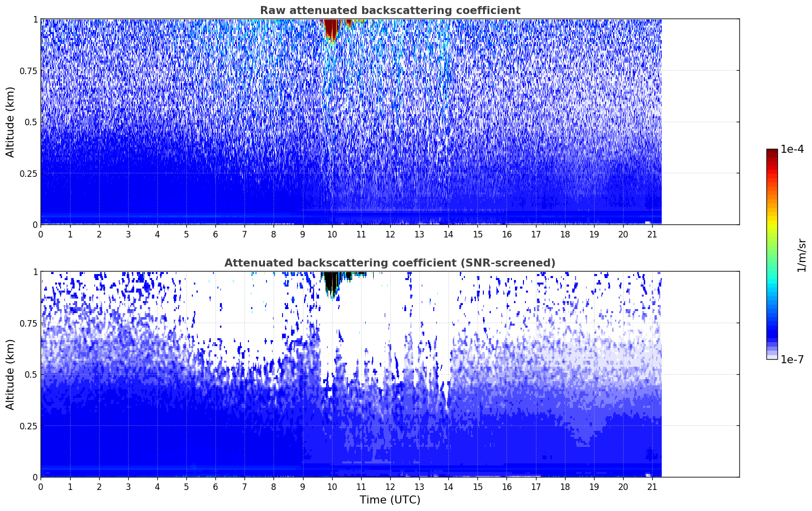Click hour tick "4" under the SNR-screened plot
Image resolution: width=812 pixels, height=511 pixels.
tap(157, 487)
